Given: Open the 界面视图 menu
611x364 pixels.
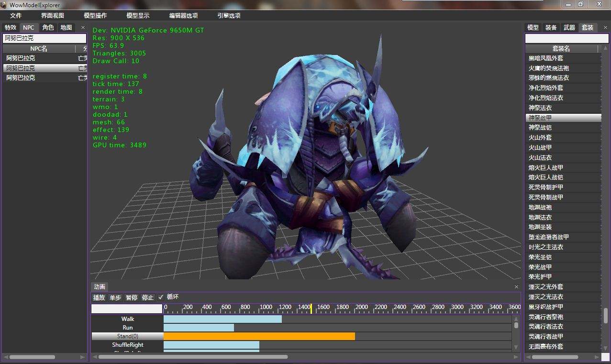Looking at the screenshot, I should (53, 15).
